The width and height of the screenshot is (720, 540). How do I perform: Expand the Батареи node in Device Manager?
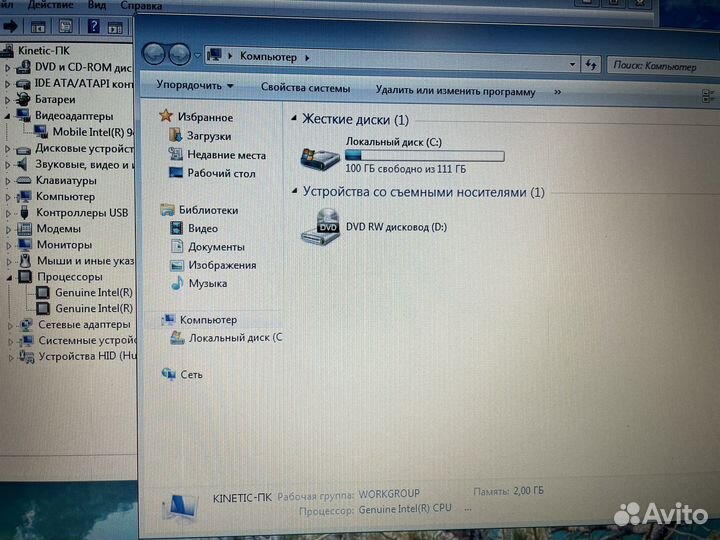7,100
